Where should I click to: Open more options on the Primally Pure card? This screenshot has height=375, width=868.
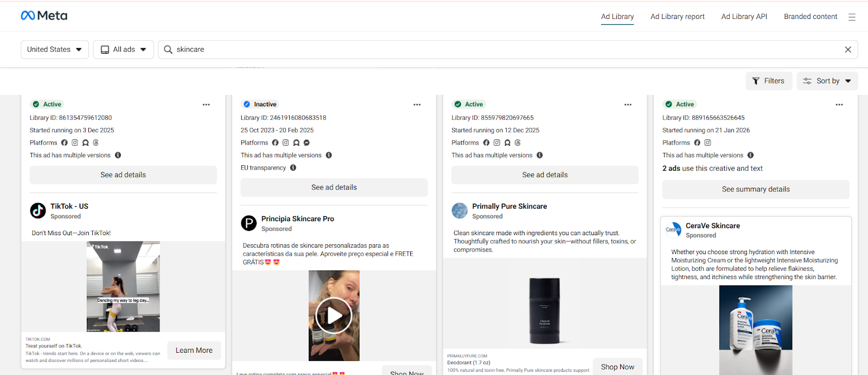(x=628, y=105)
